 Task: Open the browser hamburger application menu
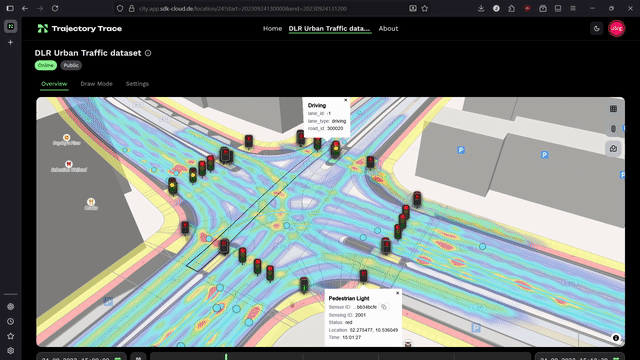tap(573, 9)
